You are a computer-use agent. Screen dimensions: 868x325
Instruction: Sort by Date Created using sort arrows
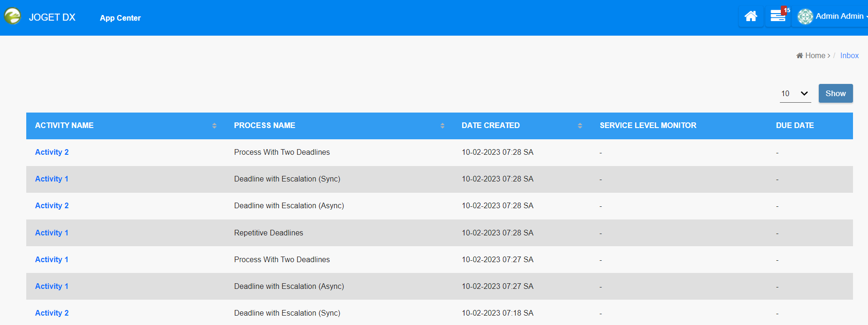coord(580,126)
